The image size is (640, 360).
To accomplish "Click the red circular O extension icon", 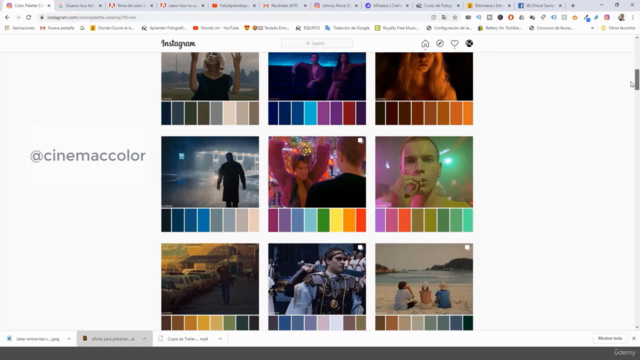I will [x=511, y=18].
